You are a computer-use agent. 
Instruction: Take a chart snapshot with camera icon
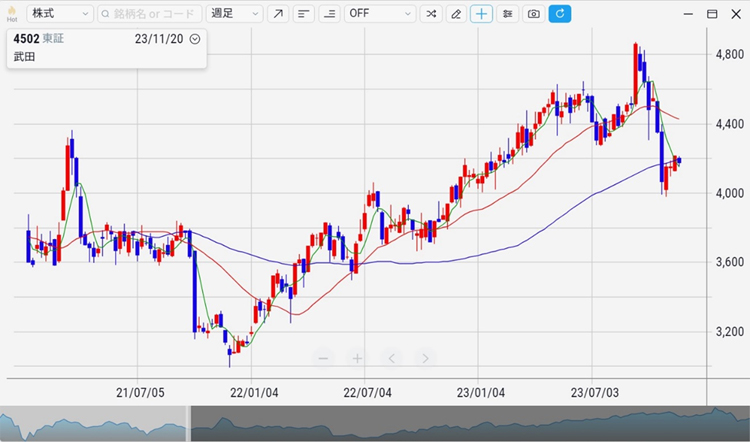(x=534, y=14)
